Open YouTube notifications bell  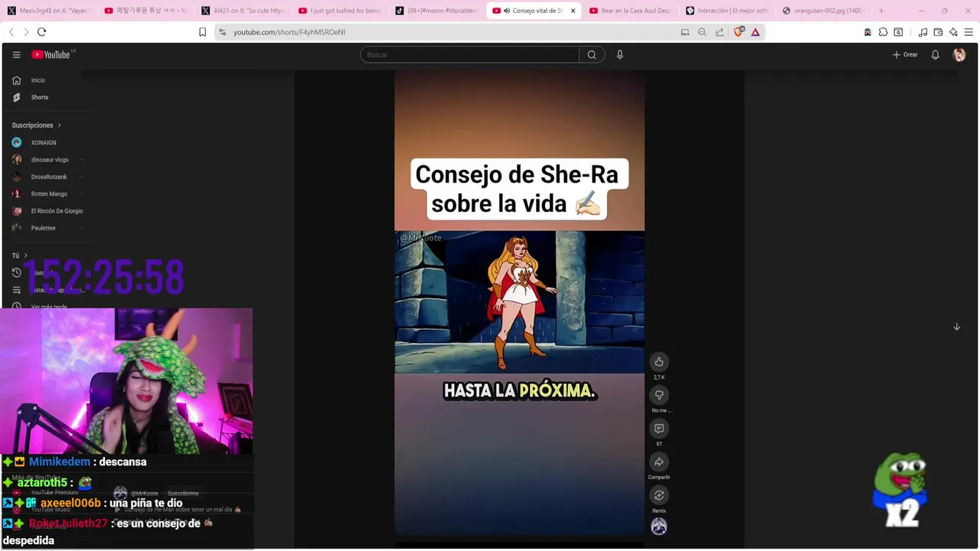click(x=935, y=54)
